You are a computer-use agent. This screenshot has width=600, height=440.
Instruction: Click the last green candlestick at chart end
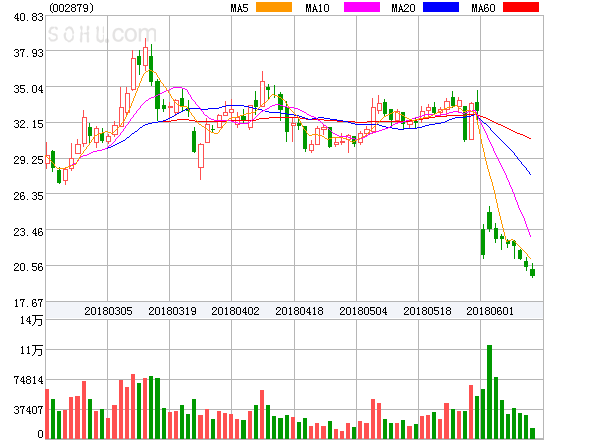(532, 272)
